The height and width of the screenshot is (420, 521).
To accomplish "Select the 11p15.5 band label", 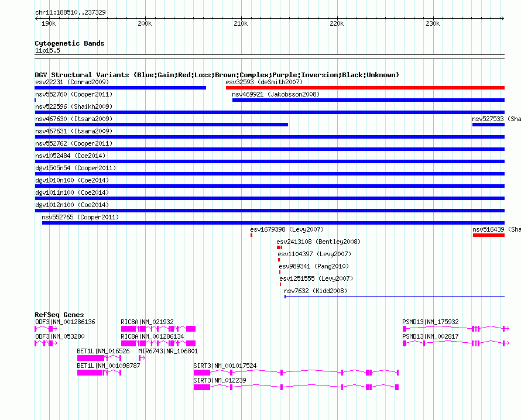I will (x=47, y=50).
